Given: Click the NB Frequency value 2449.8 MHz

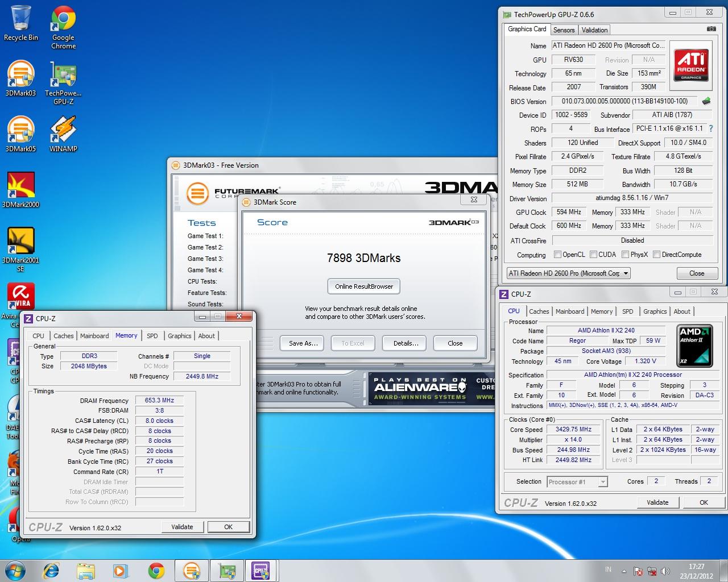Looking at the screenshot, I should (x=202, y=376).
